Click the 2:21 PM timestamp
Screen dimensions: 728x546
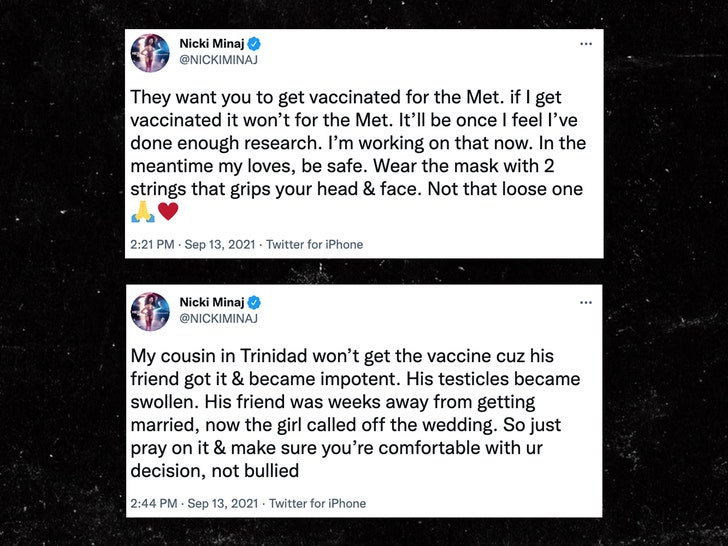[153, 245]
